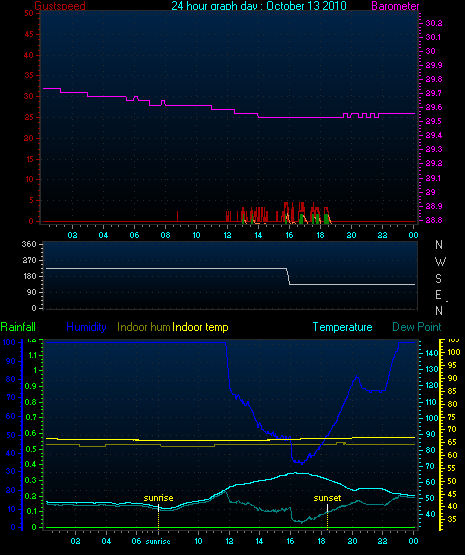Click 29.9 on the Barometer scale
Image resolution: width=465 pixels, height=555 pixels.
434,65
